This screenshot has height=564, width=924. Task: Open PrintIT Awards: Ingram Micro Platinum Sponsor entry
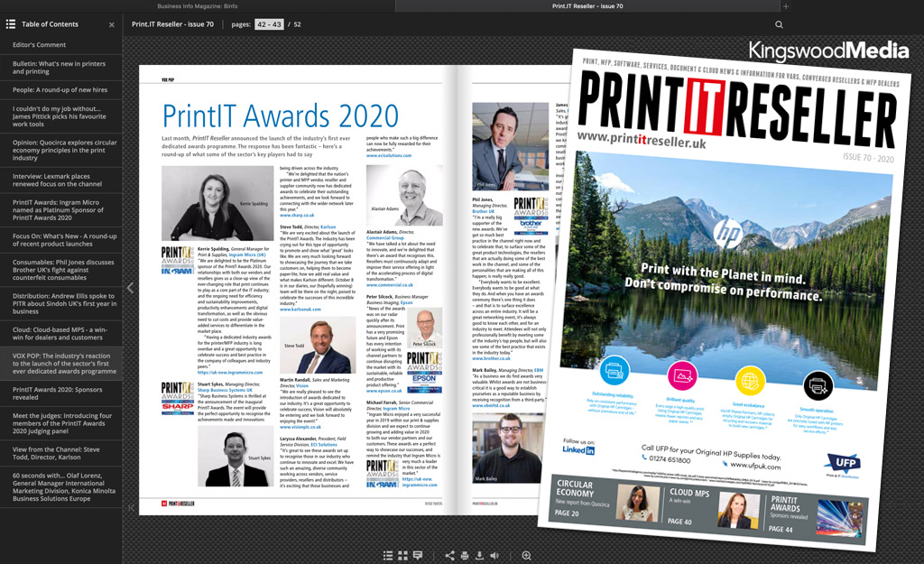coord(61,209)
